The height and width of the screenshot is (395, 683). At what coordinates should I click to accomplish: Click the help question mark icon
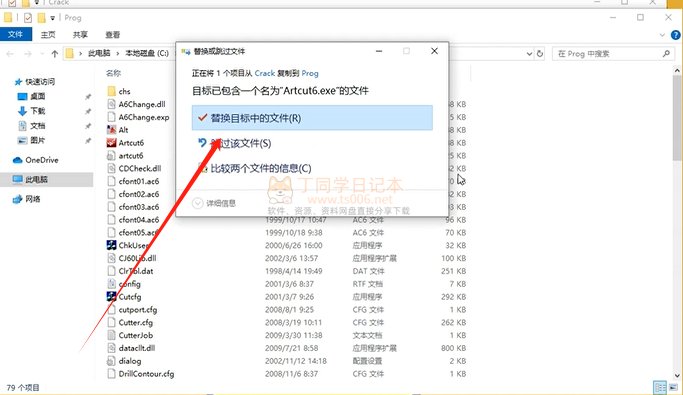click(x=676, y=35)
